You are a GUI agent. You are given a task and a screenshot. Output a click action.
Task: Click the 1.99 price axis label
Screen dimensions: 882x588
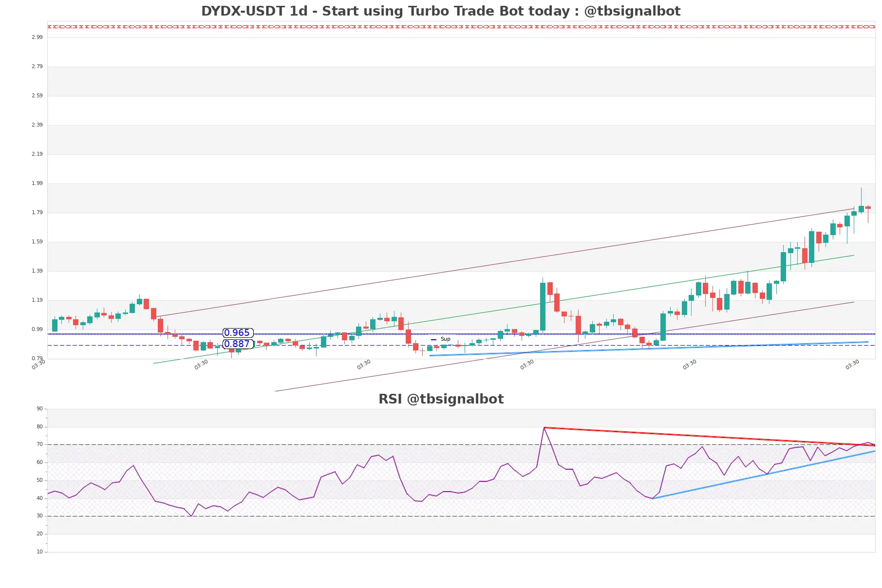(x=37, y=183)
